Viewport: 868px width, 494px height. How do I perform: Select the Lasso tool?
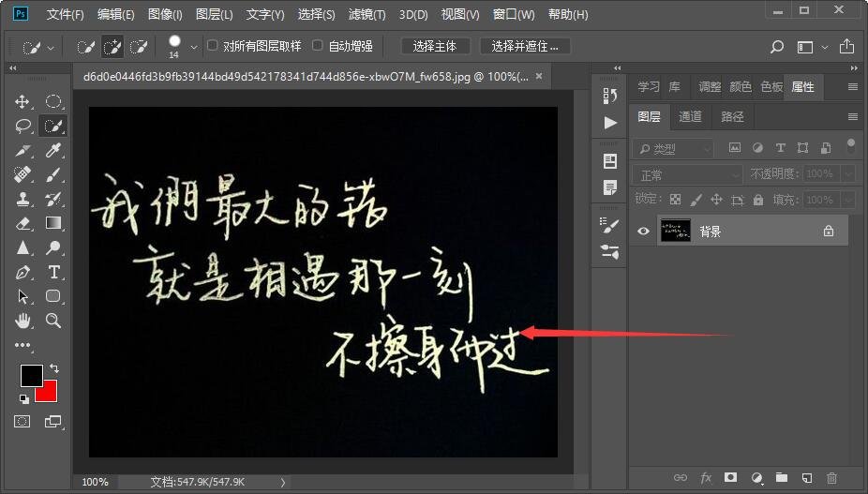tap(22, 126)
